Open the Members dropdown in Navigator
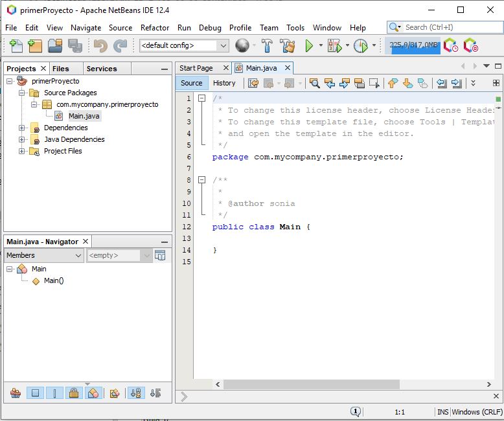504x421 pixels. [x=43, y=255]
